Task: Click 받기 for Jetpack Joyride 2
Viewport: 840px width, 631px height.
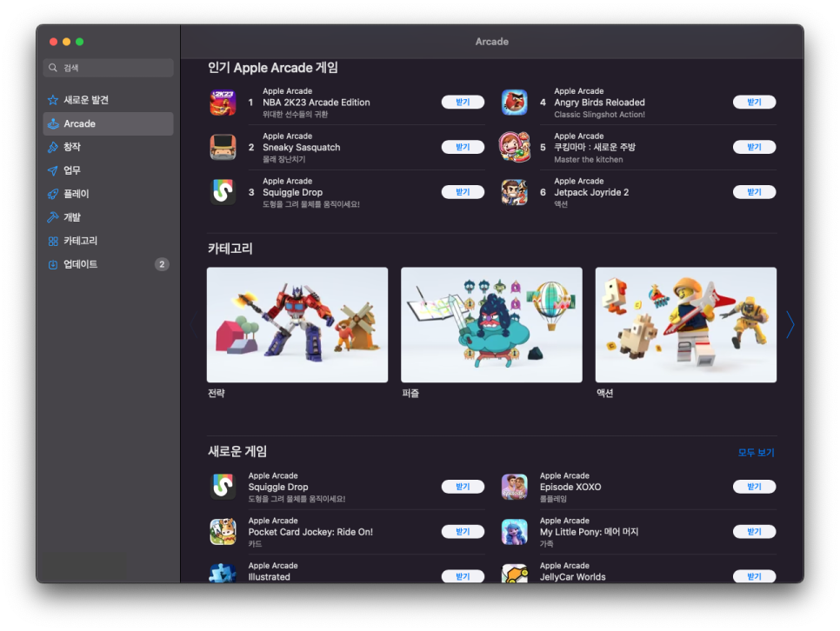Action: tap(754, 192)
